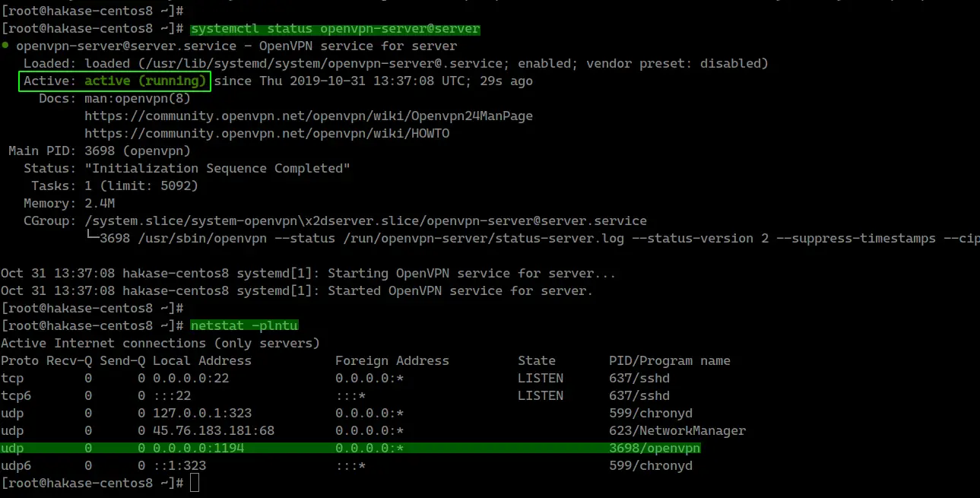Click the 0.0.0.0:22 local address
The image size is (980, 498).
pyautogui.click(x=191, y=378)
